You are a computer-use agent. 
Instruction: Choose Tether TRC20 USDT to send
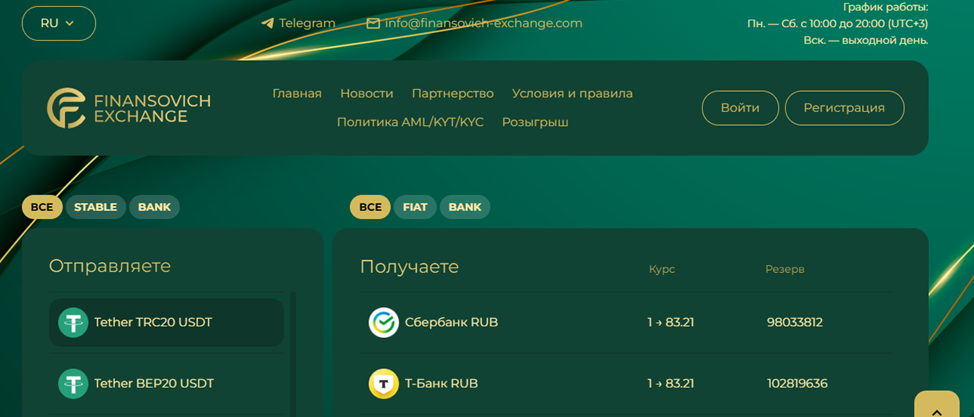(166, 323)
